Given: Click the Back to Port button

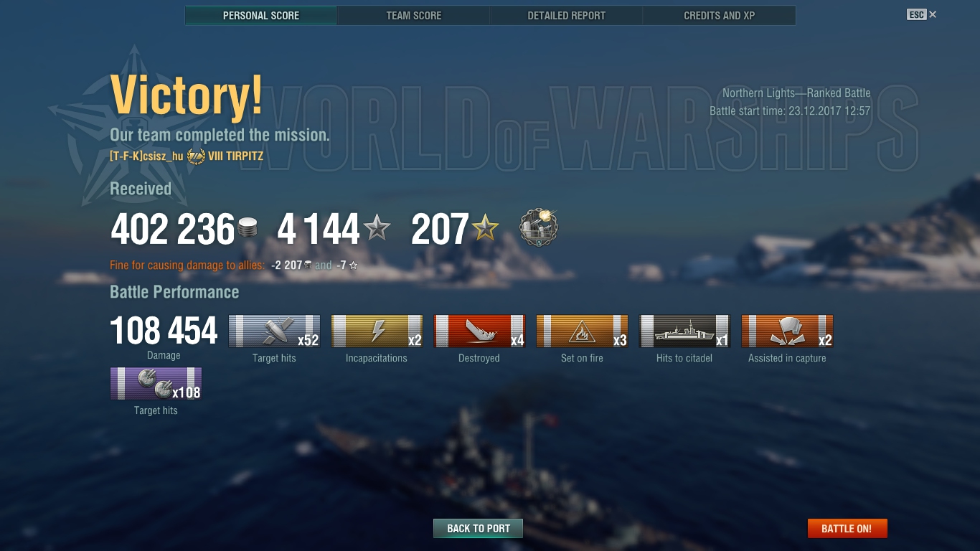Looking at the screenshot, I should click(479, 529).
